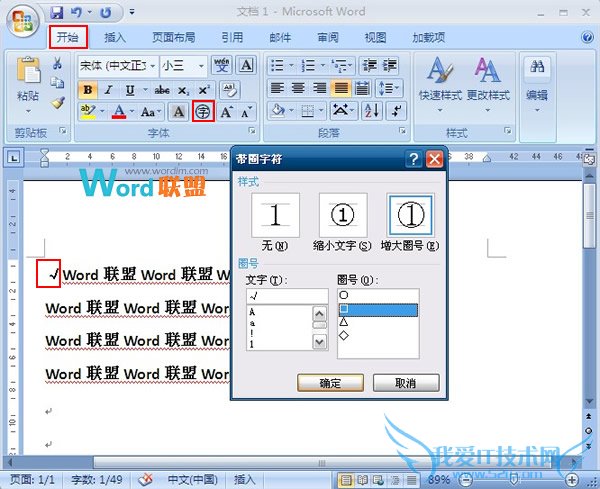The height and width of the screenshot is (489, 600).
Task: Open font color dropdown arrow
Action: point(132,112)
